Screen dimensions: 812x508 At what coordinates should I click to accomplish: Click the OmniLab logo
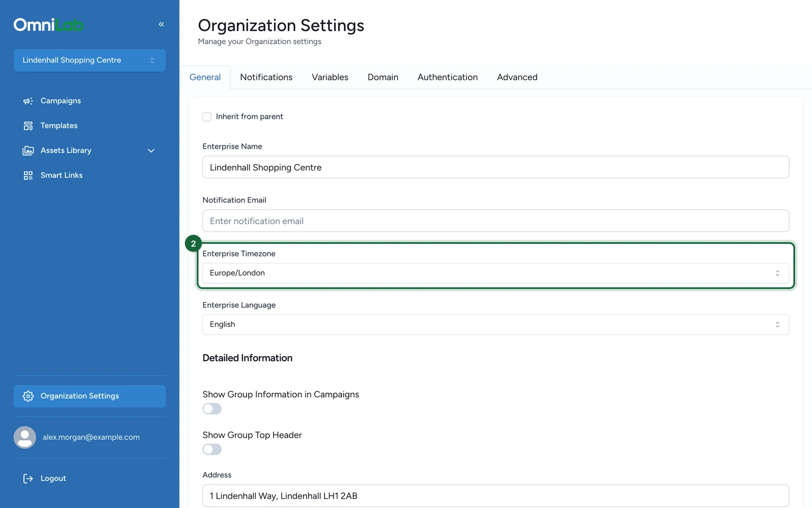click(x=49, y=25)
